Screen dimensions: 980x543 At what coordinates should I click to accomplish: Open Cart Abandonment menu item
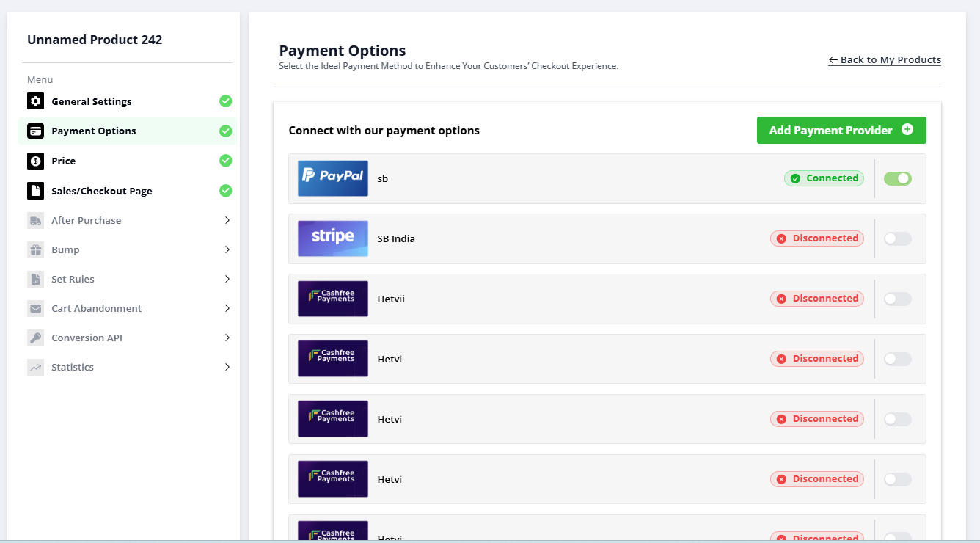[x=127, y=308]
